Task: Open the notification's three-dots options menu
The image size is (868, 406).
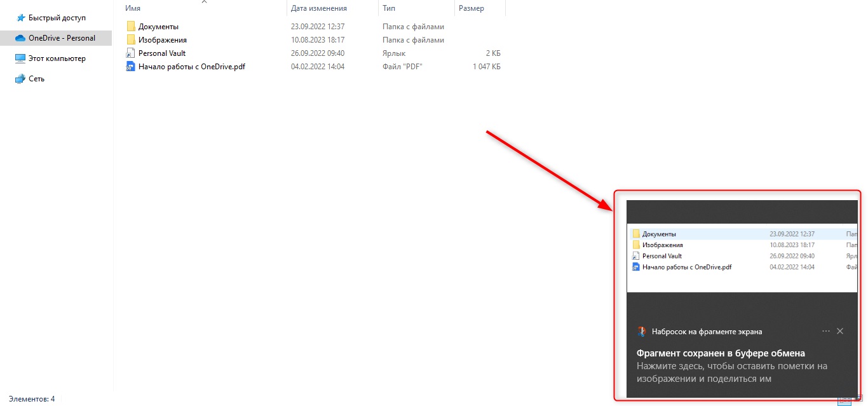Action: (x=825, y=331)
